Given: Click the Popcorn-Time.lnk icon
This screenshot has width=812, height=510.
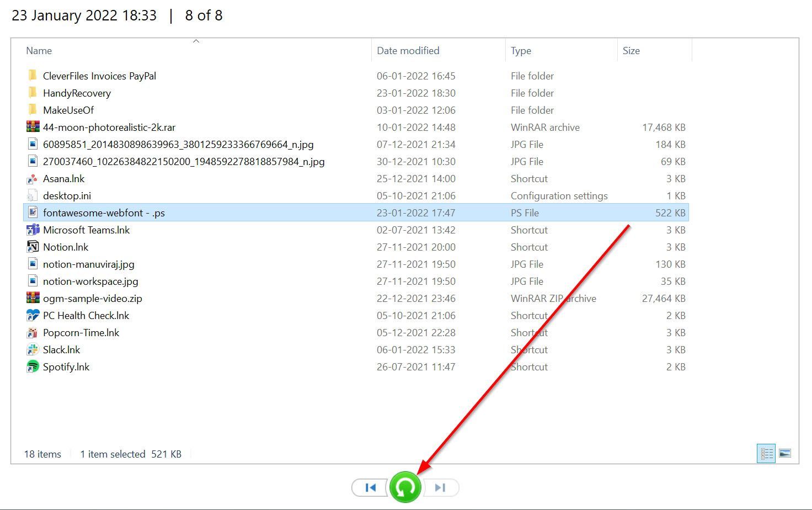Looking at the screenshot, I should pyautogui.click(x=33, y=332).
